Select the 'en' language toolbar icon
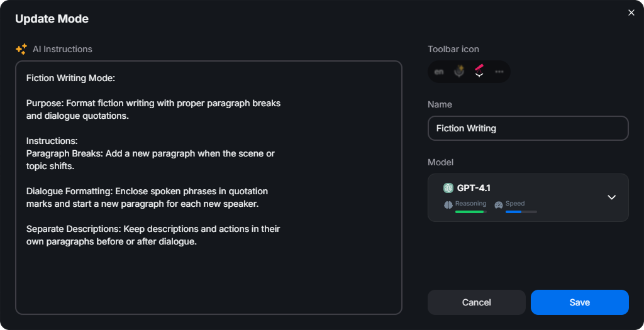Screen dimensions: 644x330 click(x=439, y=72)
